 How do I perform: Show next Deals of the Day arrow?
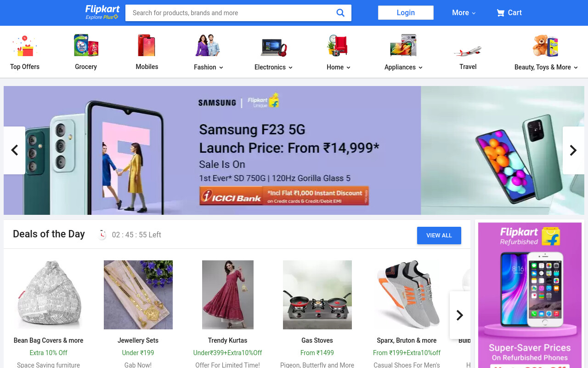point(460,315)
